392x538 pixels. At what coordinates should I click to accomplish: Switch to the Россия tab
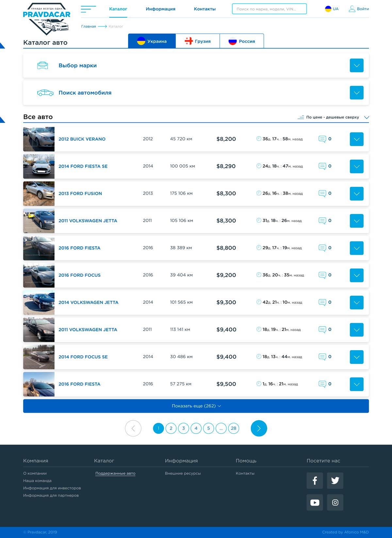coord(242,41)
